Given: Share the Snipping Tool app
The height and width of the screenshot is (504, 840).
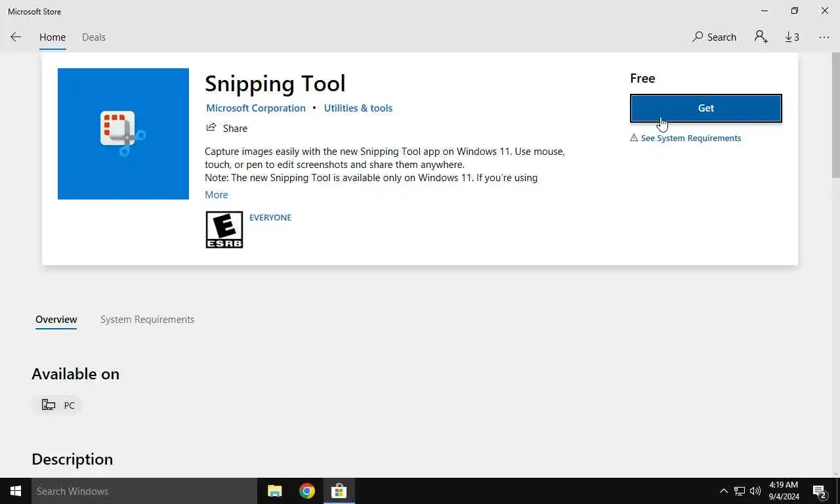Looking at the screenshot, I should 227,128.
